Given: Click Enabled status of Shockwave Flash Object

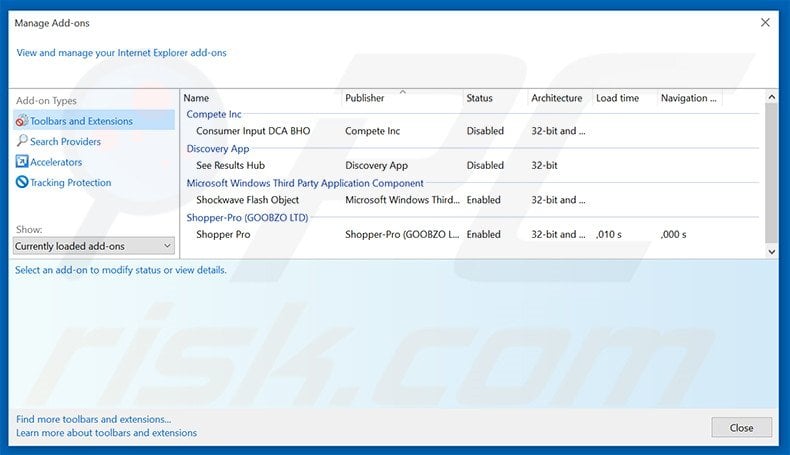Looking at the screenshot, I should [x=483, y=200].
